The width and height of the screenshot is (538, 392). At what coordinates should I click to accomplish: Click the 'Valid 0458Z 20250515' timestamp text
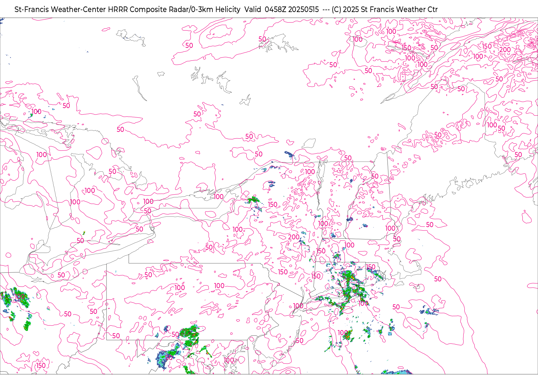point(281,10)
